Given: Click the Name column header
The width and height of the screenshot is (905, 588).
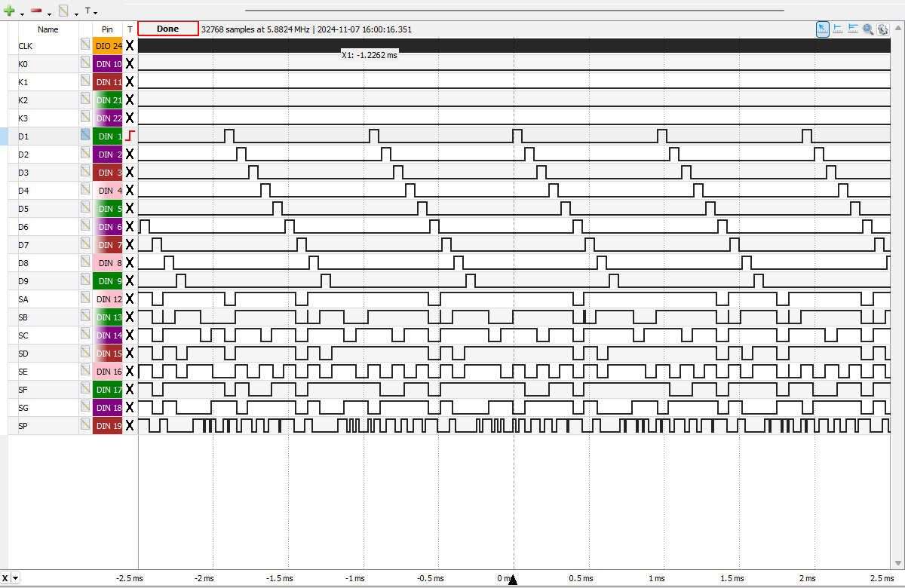Looking at the screenshot, I should [x=48, y=29].
